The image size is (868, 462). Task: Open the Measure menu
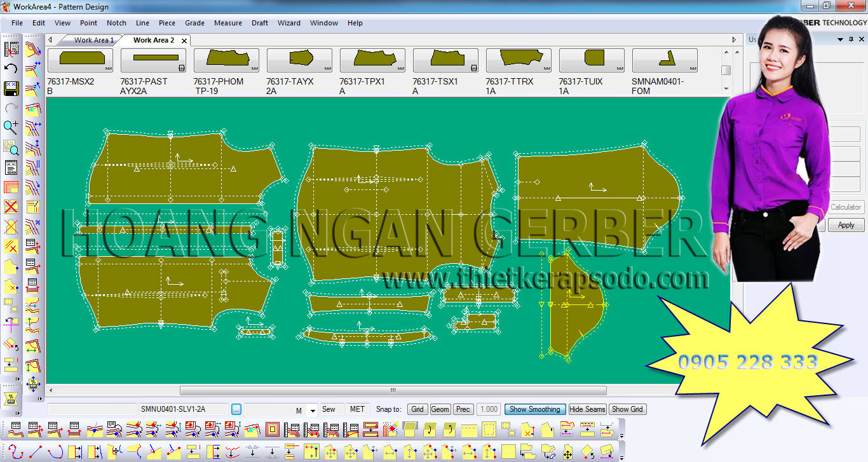tap(227, 23)
